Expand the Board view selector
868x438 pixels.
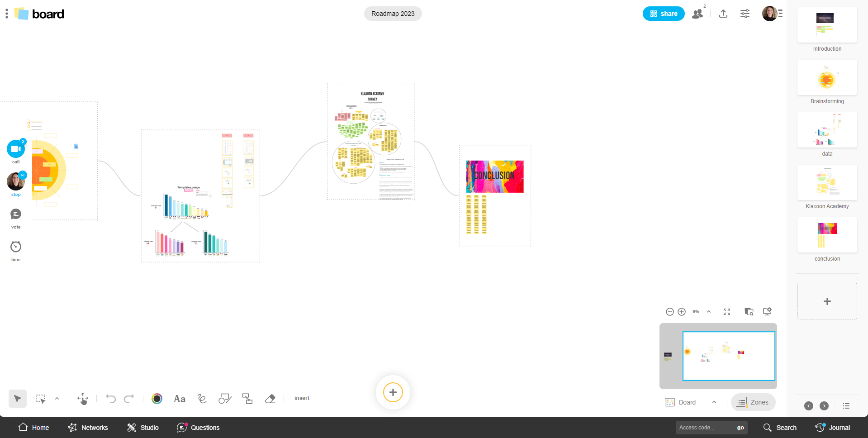click(714, 402)
